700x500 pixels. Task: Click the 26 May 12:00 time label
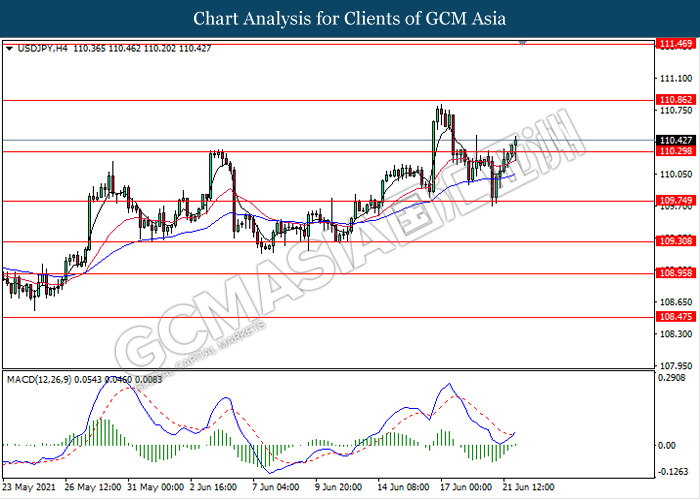click(92, 487)
